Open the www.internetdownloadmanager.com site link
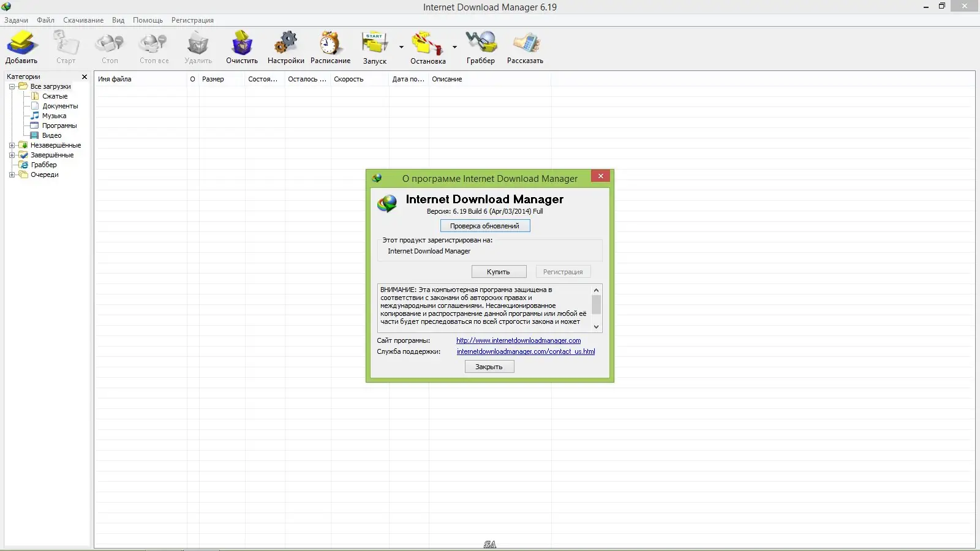The height and width of the screenshot is (551, 980). tap(519, 340)
